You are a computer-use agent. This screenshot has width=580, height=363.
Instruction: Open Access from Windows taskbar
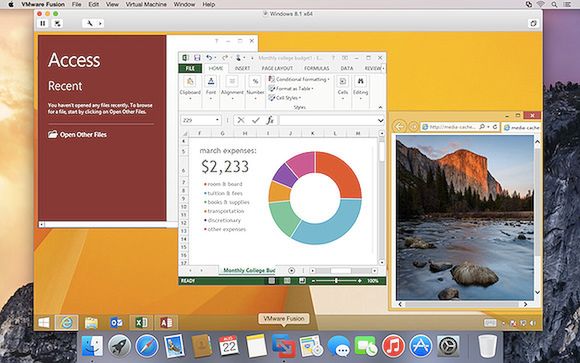(x=166, y=323)
